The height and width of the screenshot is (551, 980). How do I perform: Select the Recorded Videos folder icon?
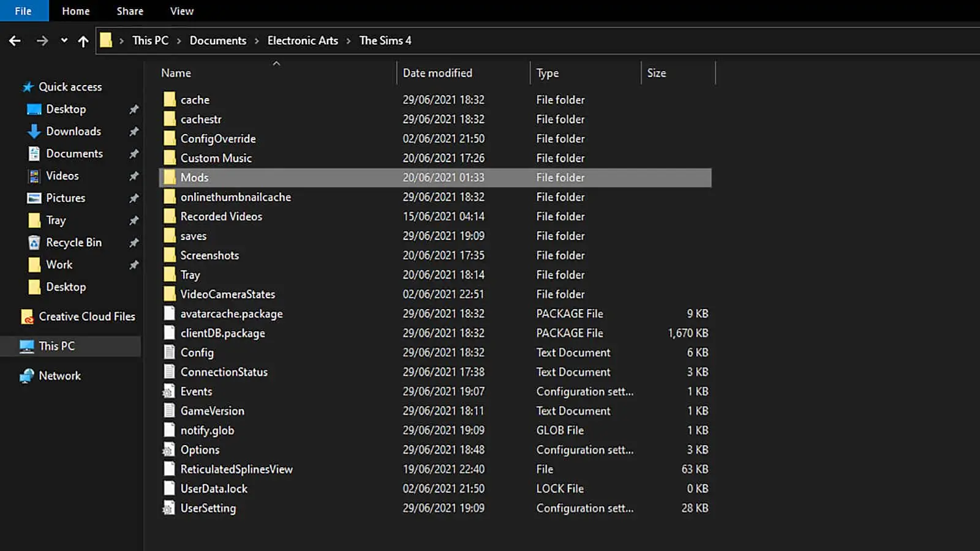pyautogui.click(x=170, y=216)
